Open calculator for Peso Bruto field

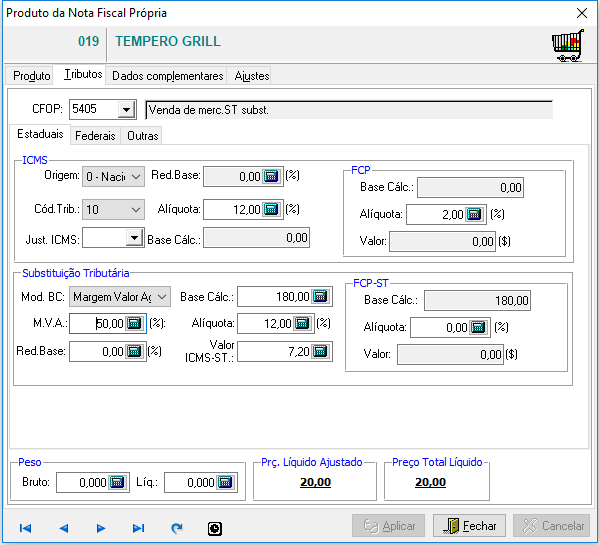click(117, 482)
